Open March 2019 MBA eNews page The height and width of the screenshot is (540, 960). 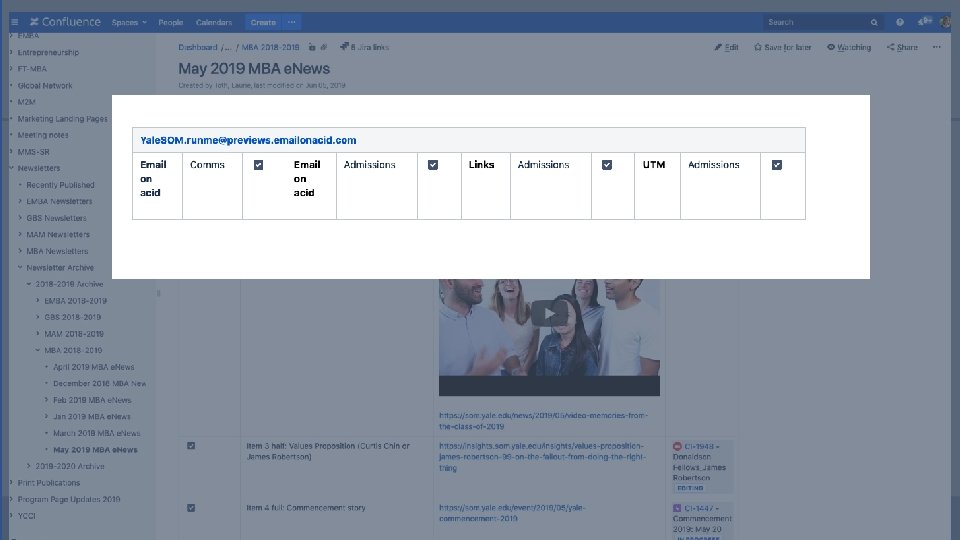click(x=96, y=433)
